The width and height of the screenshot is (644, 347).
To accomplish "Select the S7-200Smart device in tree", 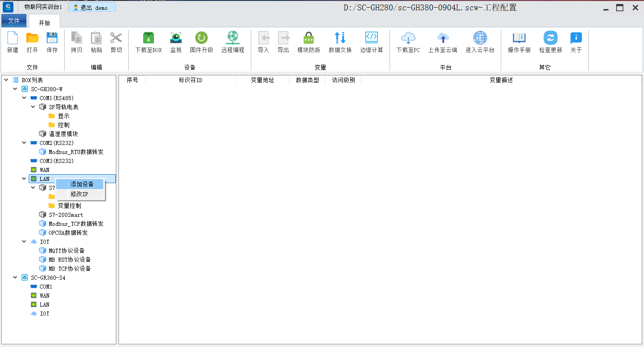I will [66, 215].
